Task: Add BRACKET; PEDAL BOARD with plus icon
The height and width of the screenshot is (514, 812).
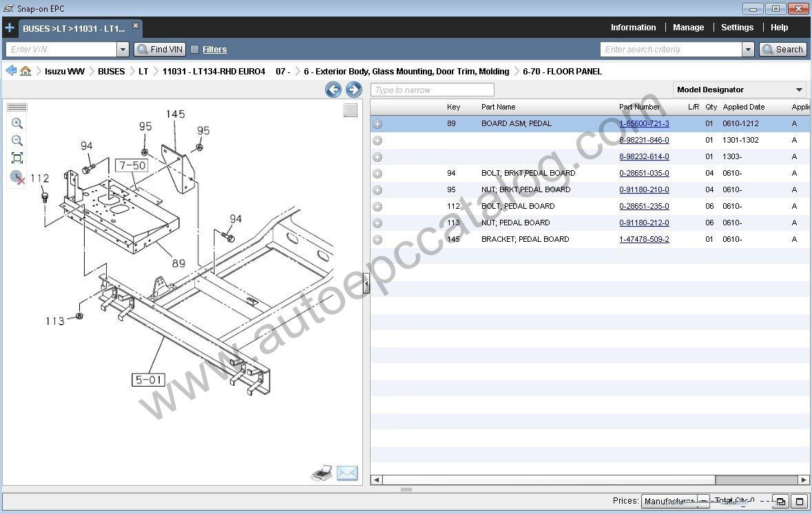Action: pos(377,240)
